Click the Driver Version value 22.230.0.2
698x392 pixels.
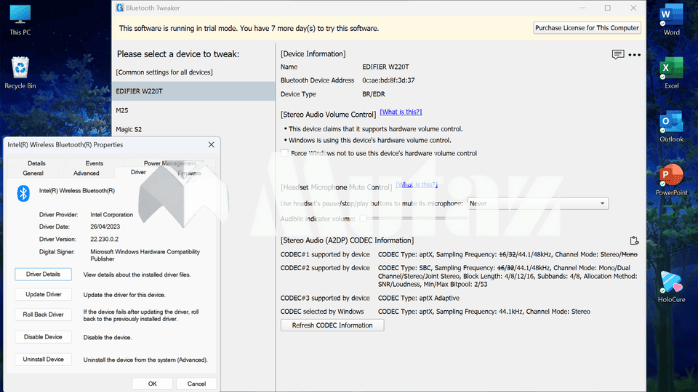click(105, 239)
